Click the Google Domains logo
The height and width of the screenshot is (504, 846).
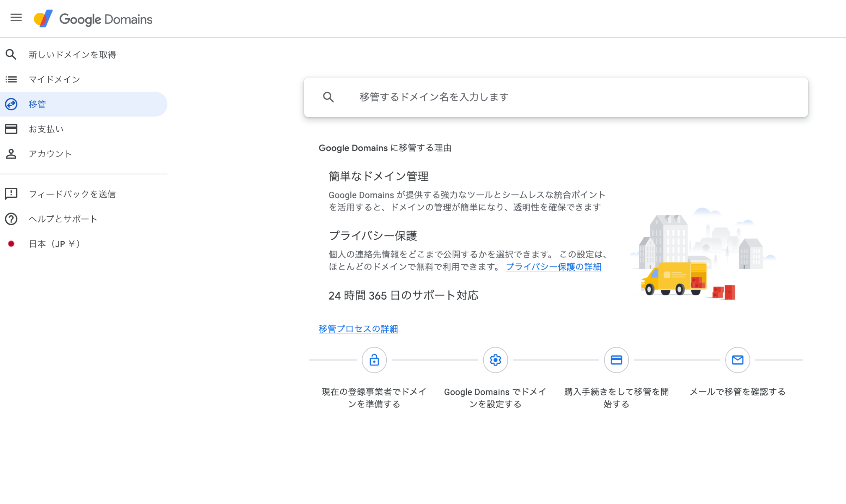(93, 19)
